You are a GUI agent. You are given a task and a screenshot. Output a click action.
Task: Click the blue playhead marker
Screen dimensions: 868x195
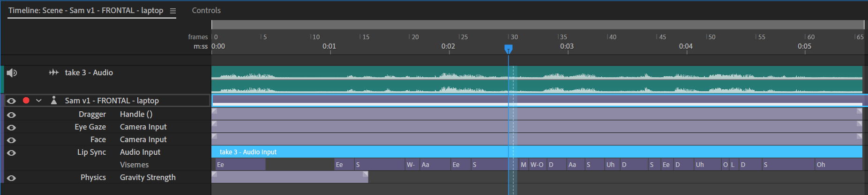click(509, 48)
